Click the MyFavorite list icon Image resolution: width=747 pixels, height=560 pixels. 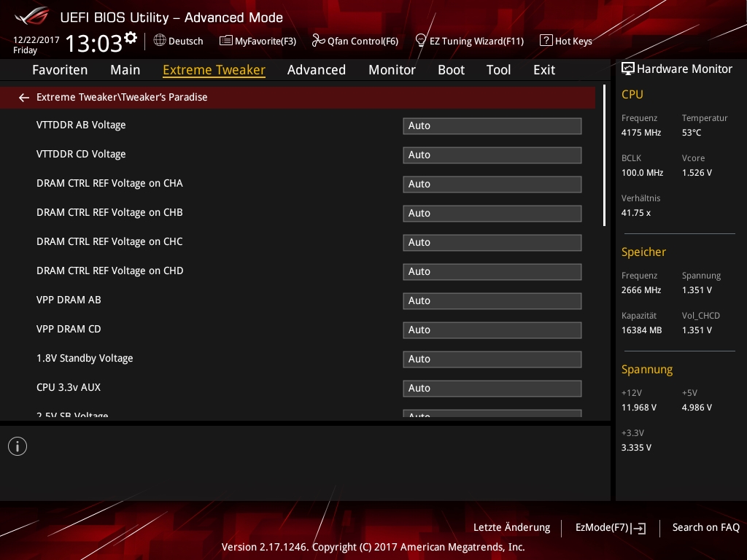click(226, 41)
